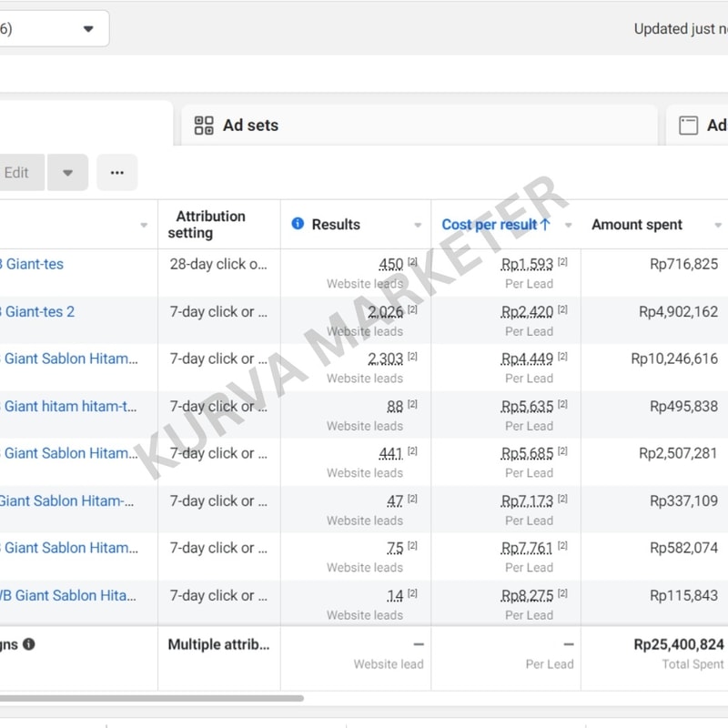The width and height of the screenshot is (728, 728).
Task: Click the Rp5,685 cost per lead
Action: (x=527, y=453)
